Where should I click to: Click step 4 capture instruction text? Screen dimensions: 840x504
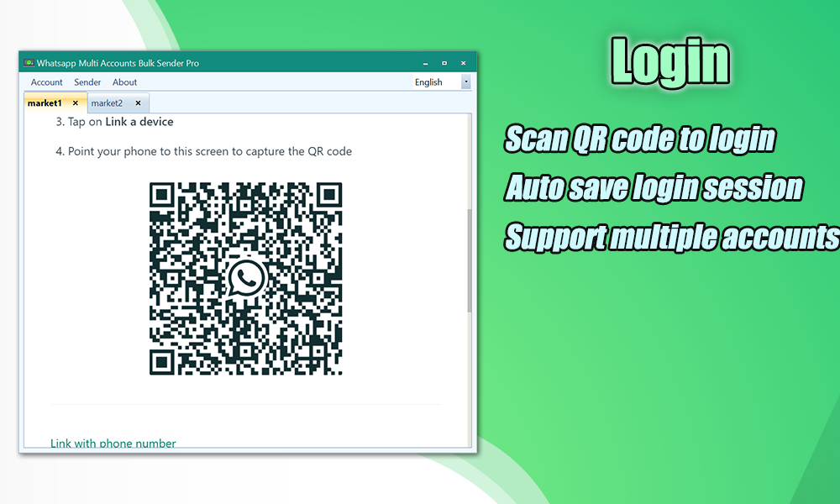pos(205,151)
